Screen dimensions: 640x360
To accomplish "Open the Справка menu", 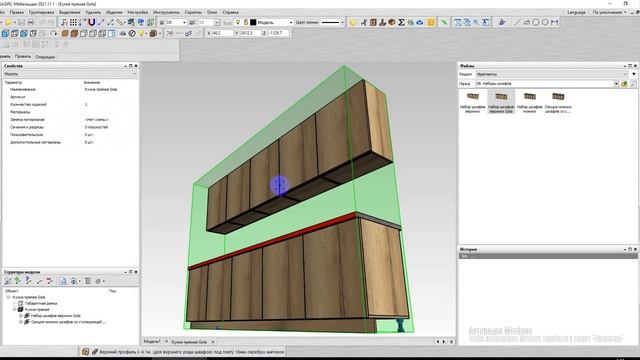I will (x=230, y=12).
